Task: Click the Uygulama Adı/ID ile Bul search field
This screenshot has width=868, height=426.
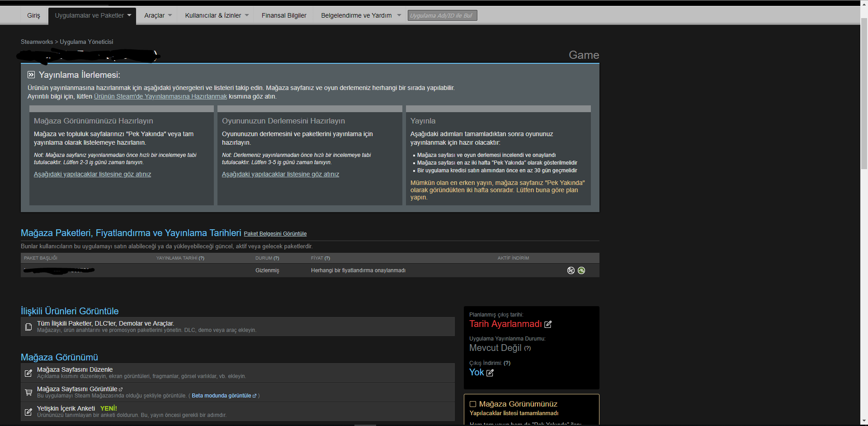Action: tap(442, 15)
